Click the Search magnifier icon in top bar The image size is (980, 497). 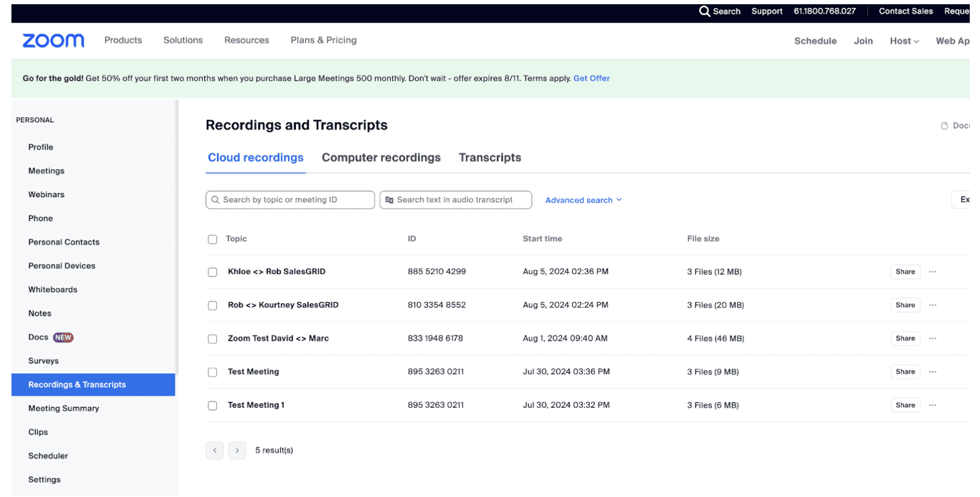pos(704,11)
